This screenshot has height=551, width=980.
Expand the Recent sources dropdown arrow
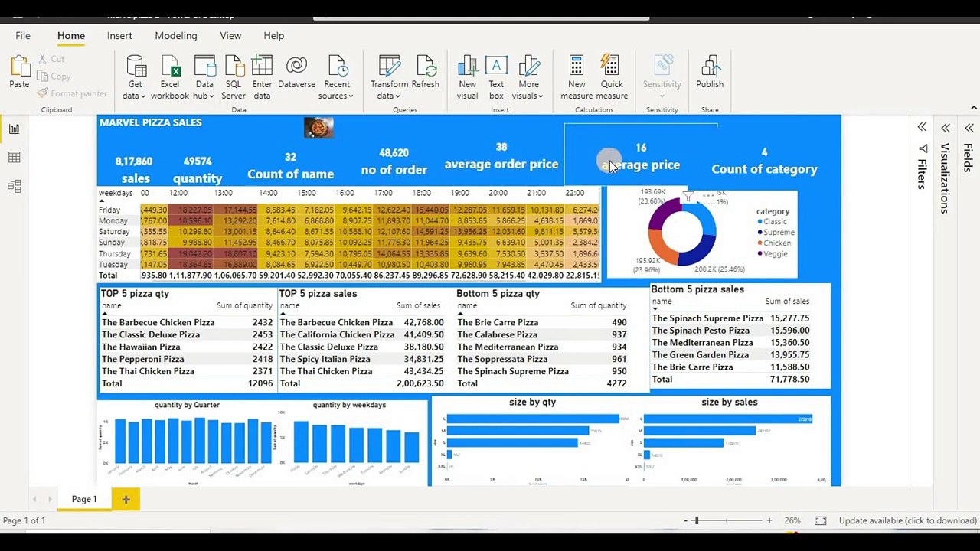[x=350, y=96]
